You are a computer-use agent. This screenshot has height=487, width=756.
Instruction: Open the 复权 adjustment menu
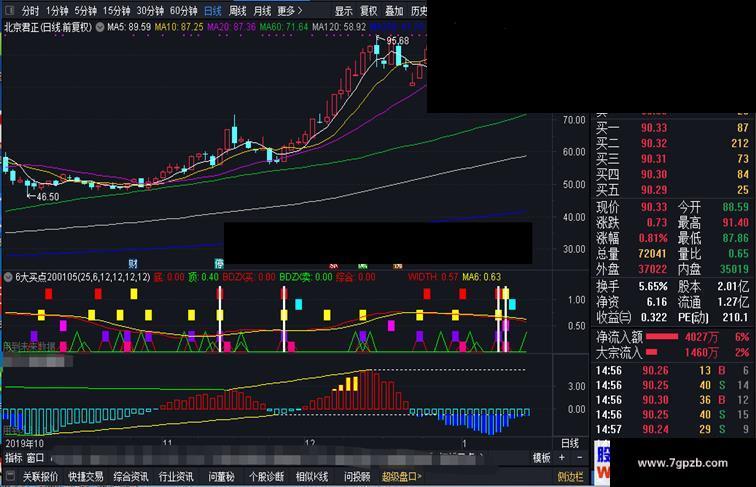(x=369, y=10)
